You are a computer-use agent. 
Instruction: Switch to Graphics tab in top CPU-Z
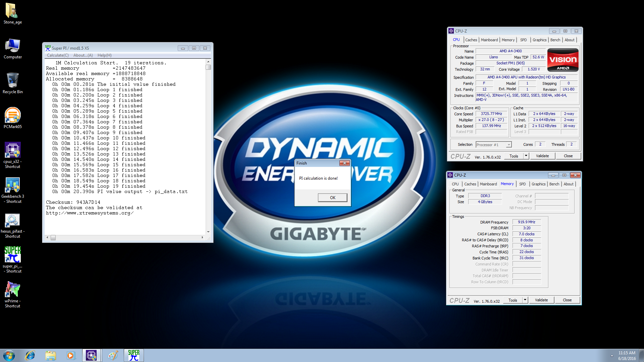click(x=539, y=40)
